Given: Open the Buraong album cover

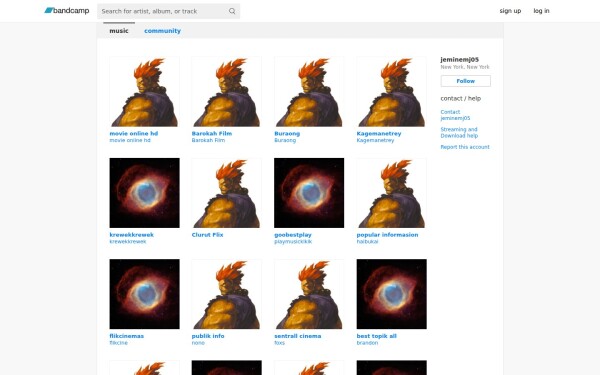Looking at the screenshot, I should [x=309, y=91].
